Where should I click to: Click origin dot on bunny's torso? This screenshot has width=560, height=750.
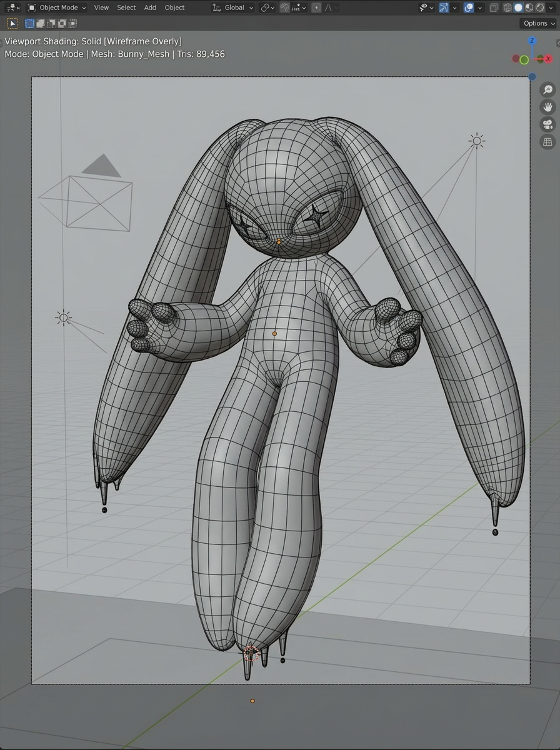click(274, 334)
